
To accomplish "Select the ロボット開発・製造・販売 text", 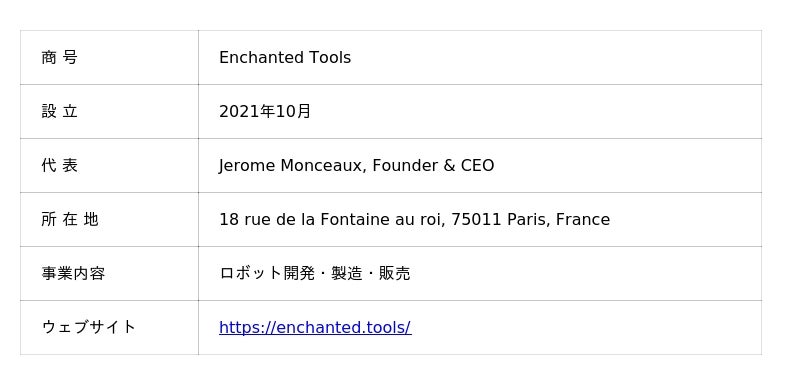I will pyautogui.click(x=314, y=274).
